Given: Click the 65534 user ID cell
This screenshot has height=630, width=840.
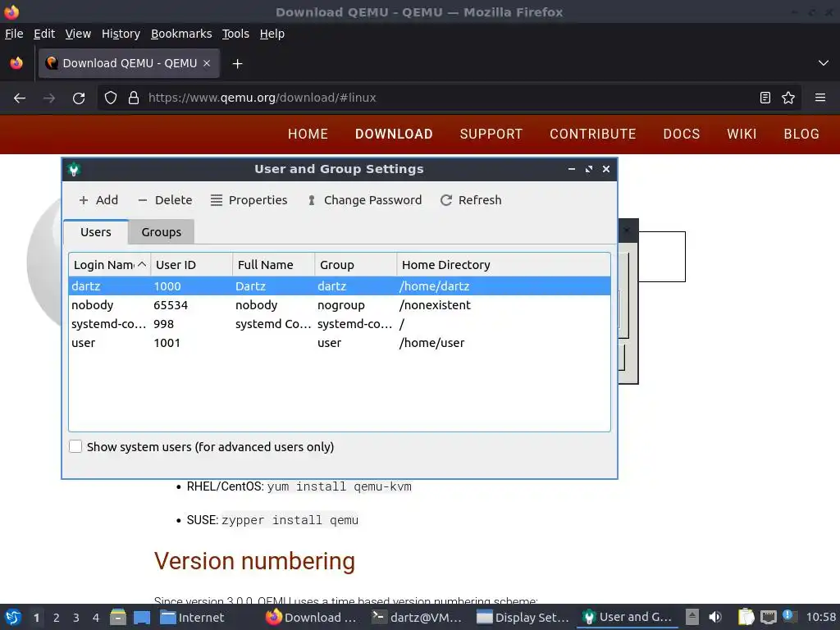Looking at the screenshot, I should [x=171, y=305].
